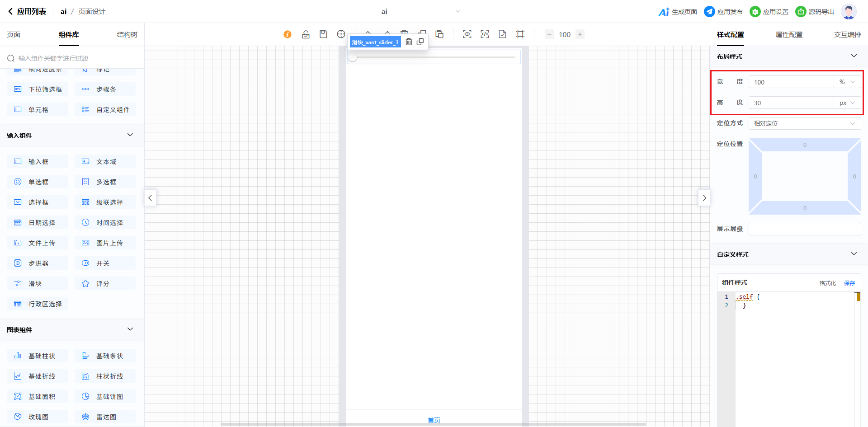
Task: Delete the vant_slider_1 component via trash icon
Action: 409,42
